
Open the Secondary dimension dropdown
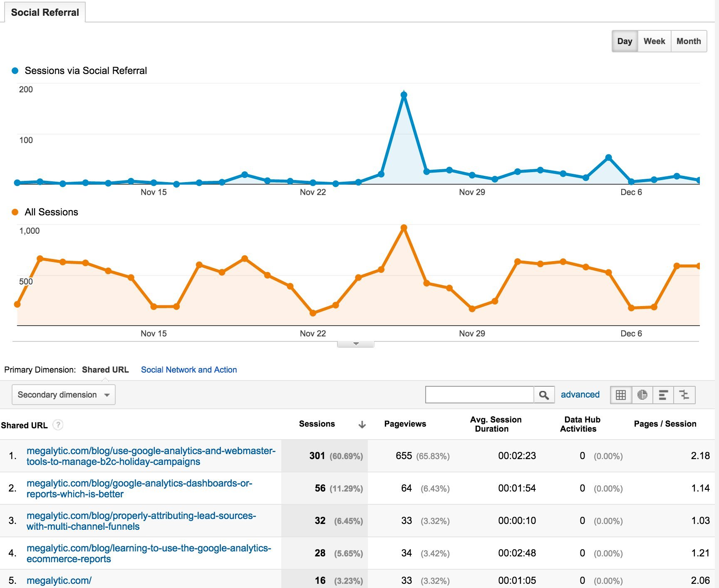pos(63,394)
